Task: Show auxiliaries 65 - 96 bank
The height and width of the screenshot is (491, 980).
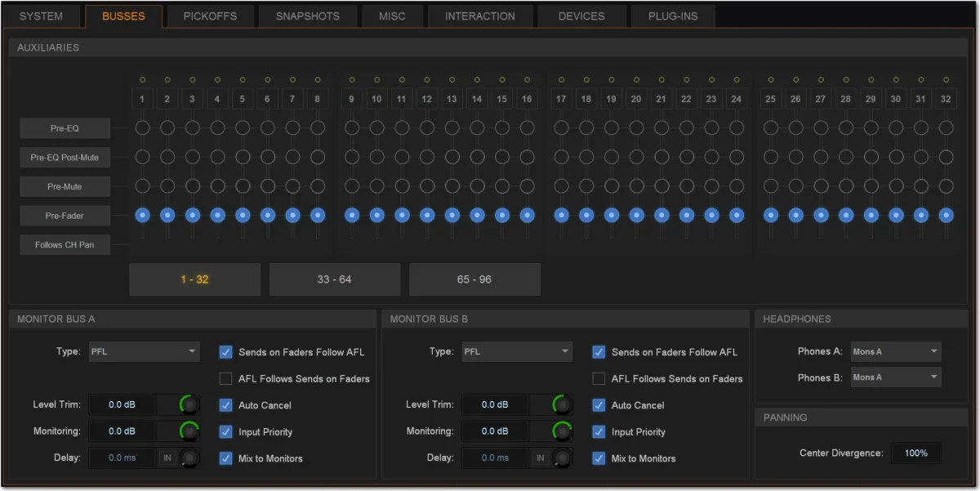Action: tap(474, 279)
